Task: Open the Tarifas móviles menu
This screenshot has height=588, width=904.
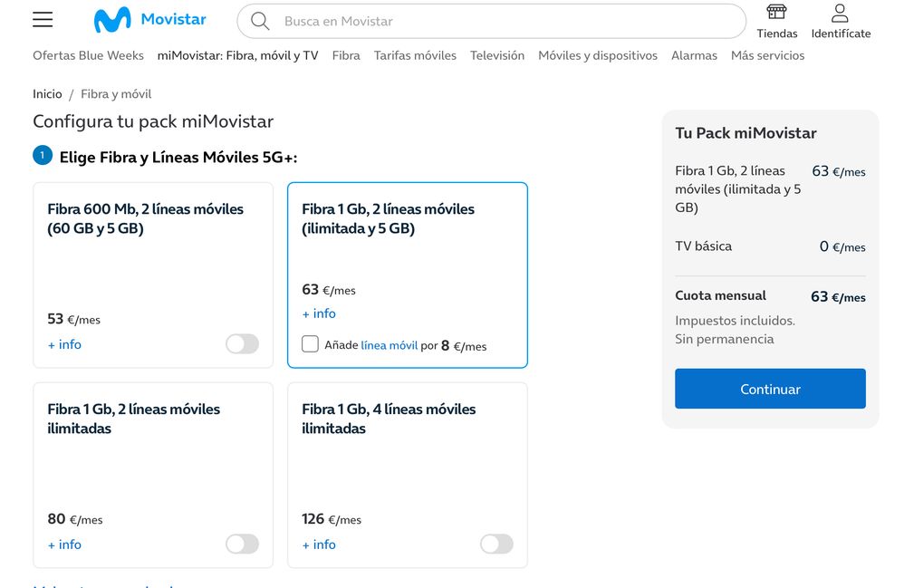Action: 415,55
